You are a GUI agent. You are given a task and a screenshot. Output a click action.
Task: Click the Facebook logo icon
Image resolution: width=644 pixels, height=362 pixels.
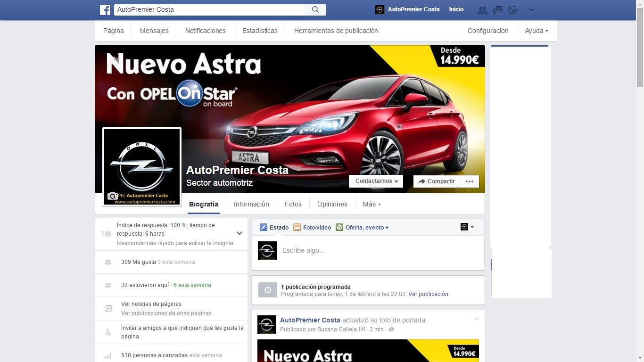pos(105,9)
